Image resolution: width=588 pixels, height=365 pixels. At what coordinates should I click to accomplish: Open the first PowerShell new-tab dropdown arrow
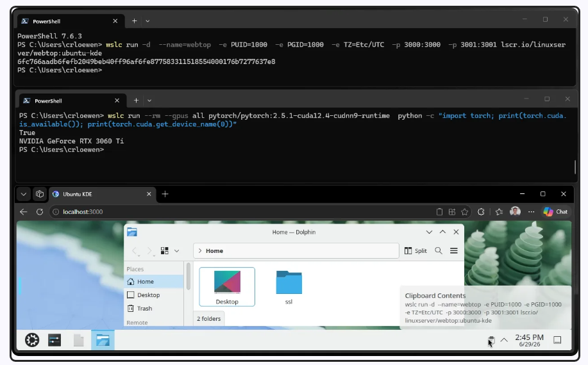(x=147, y=21)
